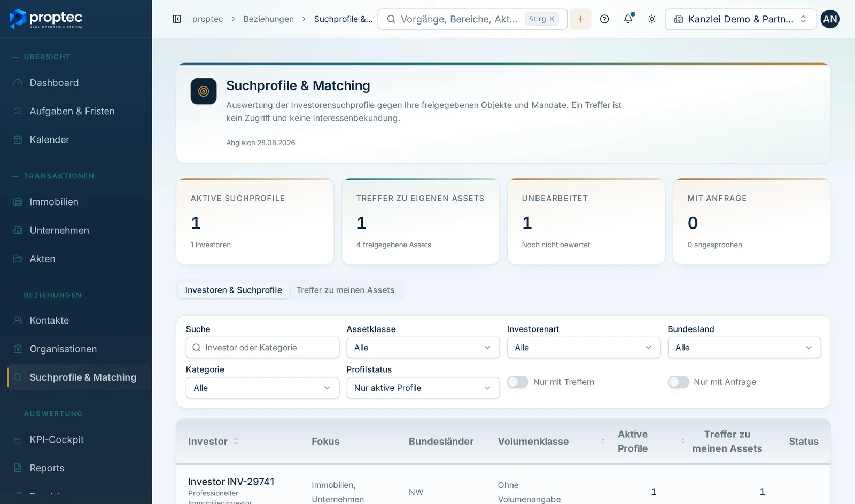Click the plus button to add a new item

[580, 19]
